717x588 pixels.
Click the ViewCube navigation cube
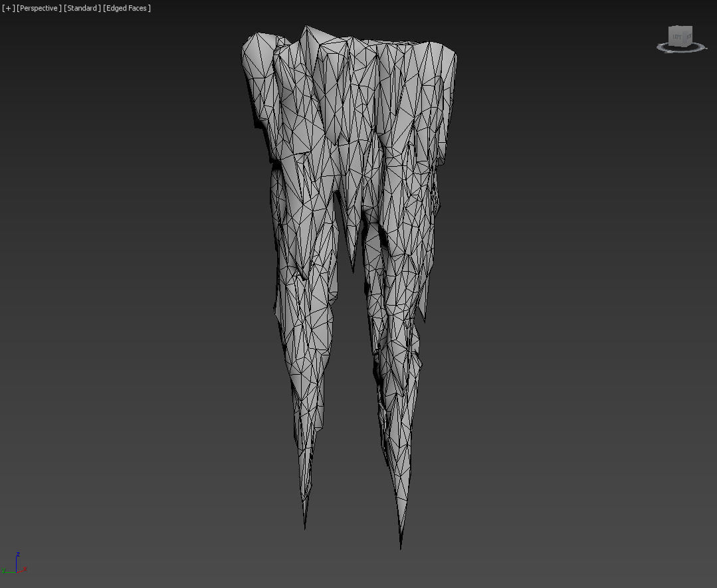click(680, 36)
